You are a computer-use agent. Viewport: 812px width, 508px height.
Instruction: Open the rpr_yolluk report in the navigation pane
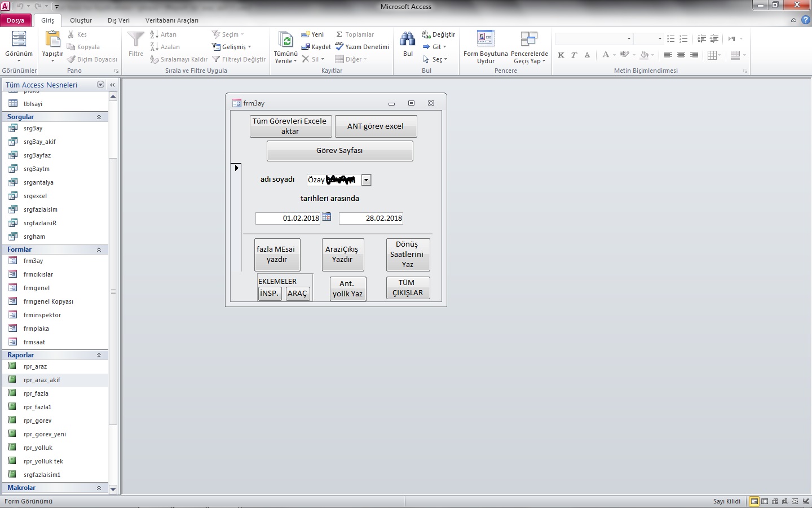pos(38,448)
